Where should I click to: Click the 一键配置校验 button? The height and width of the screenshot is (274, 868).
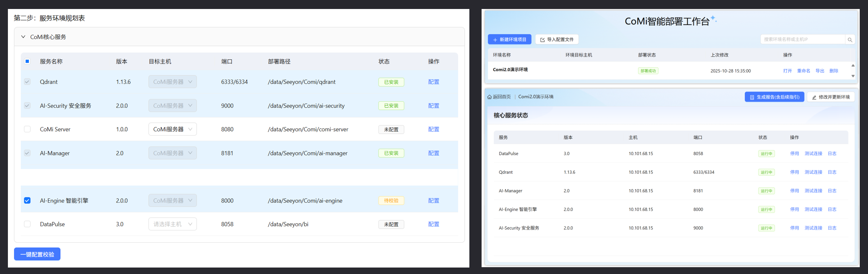(x=37, y=254)
